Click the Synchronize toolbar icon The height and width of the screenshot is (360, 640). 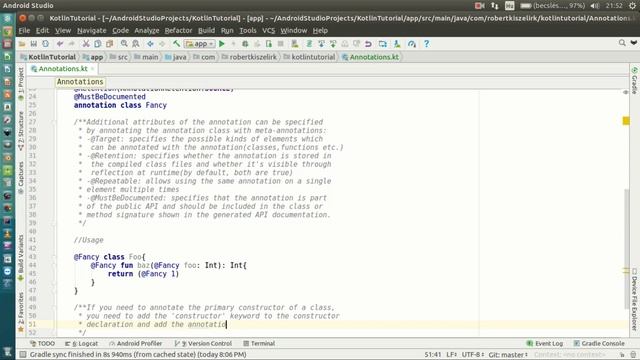[x=45, y=44]
